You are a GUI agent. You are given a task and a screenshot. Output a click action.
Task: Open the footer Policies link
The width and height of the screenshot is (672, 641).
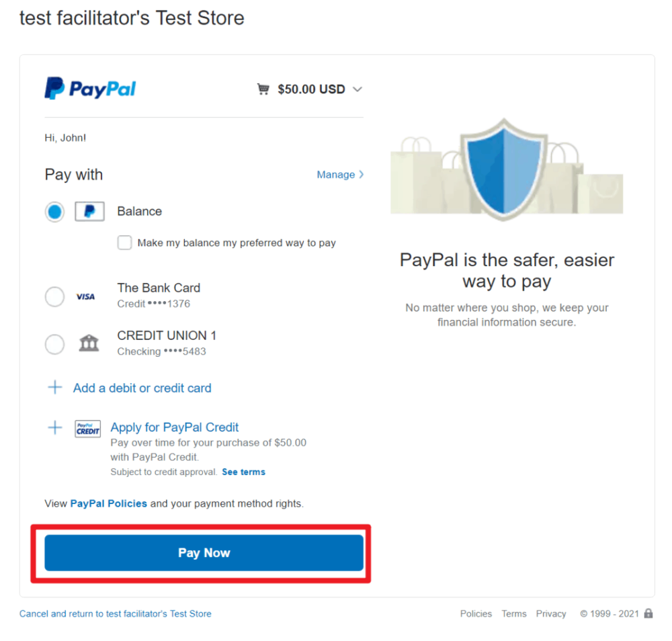pyautogui.click(x=476, y=613)
